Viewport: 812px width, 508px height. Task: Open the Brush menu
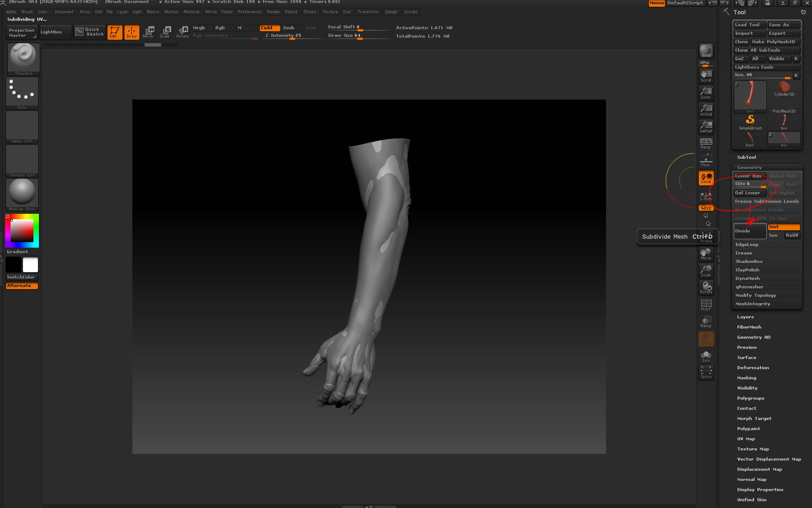pyautogui.click(x=27, y=12)
